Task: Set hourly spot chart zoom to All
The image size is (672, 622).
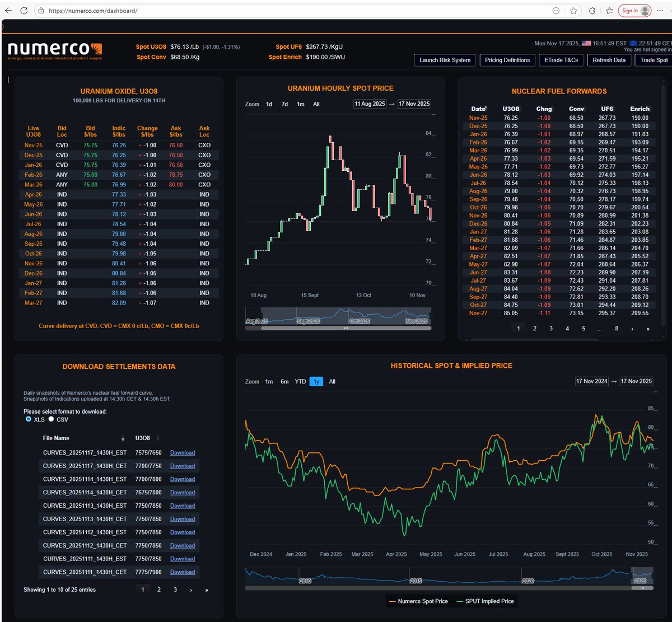Action: point(316,104)
